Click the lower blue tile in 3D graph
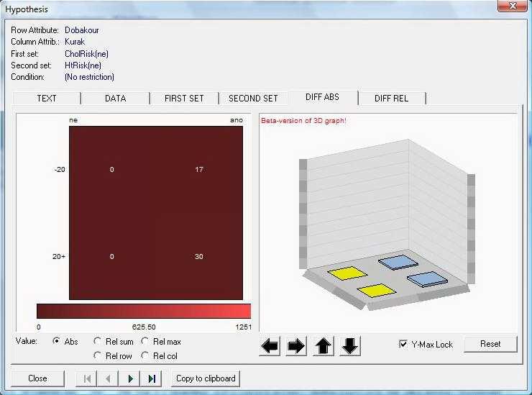This screenshot has width=532, height=395. [x=427, y=279]
